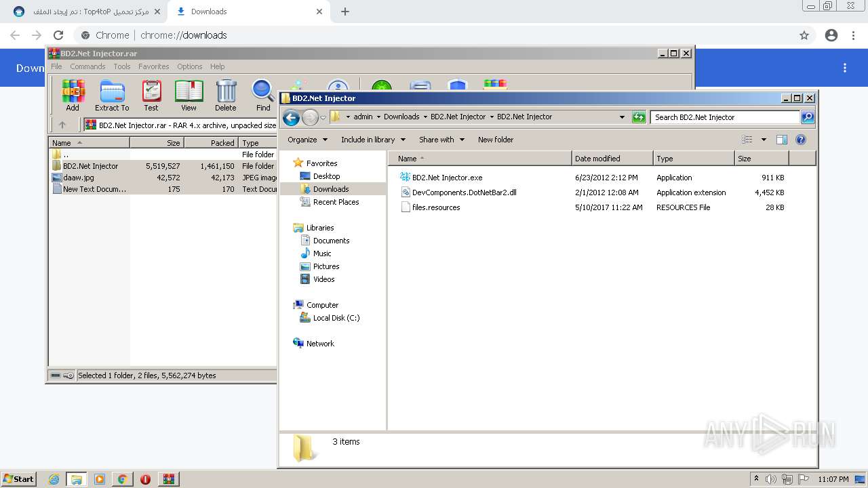Go up one folder level in WinRAR
This screenshot has height=488, width=868.
62,125
